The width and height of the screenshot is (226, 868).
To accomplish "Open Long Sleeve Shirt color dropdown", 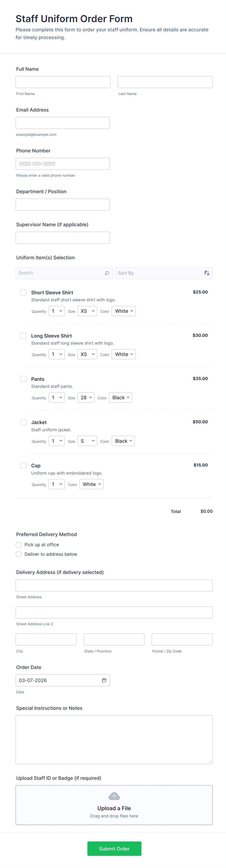I will click(x=124, y=354).
